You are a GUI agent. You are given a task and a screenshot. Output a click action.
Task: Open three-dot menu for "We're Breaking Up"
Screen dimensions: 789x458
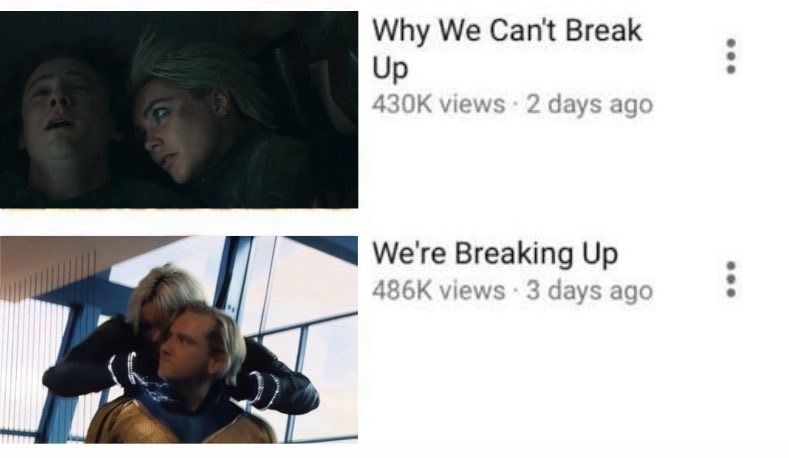coord(732,278)
